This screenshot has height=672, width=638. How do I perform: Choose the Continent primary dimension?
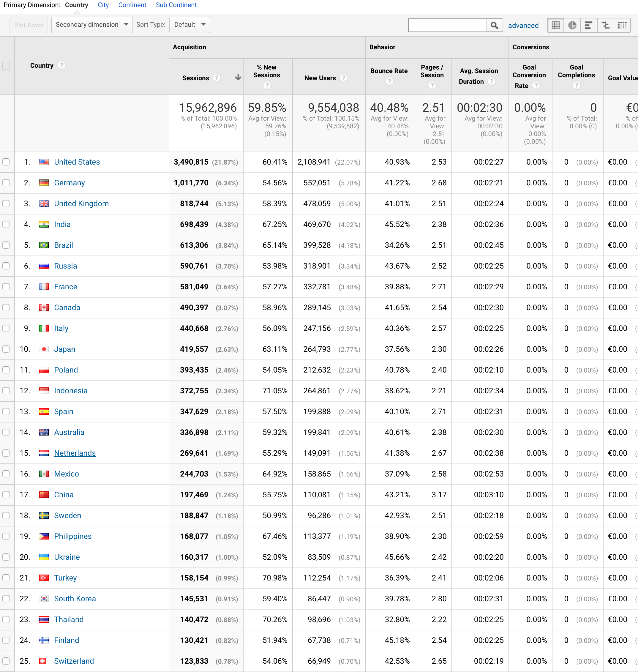click(x=132, y=5)
